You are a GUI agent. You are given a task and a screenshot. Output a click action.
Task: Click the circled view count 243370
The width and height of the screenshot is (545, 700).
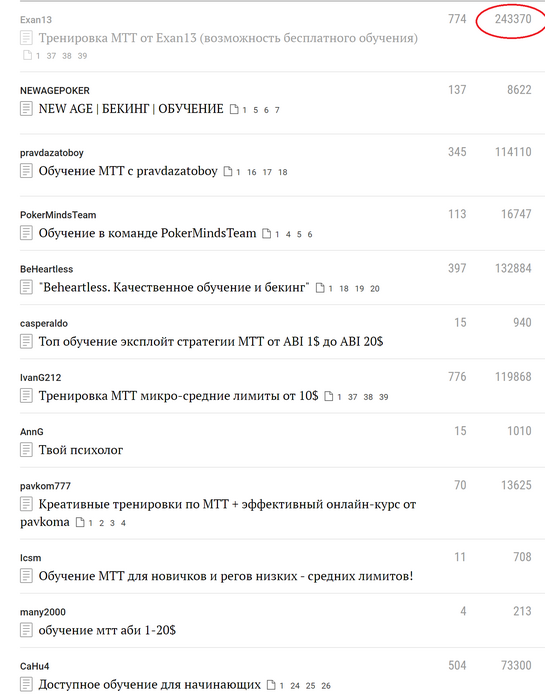click(513, 19)
